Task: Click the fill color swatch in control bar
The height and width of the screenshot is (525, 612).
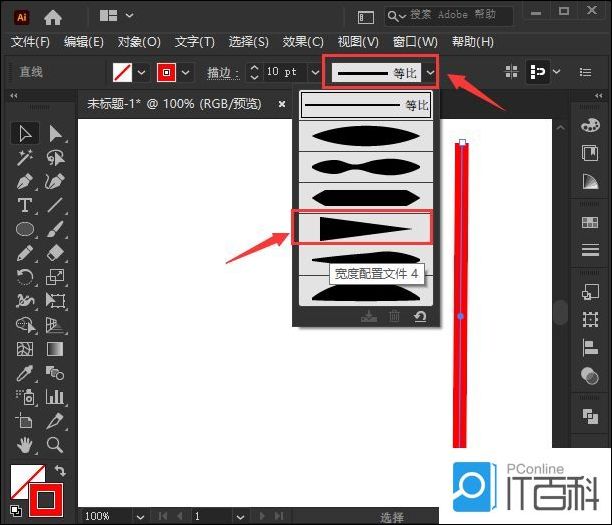Action: [x=122, y=73]
